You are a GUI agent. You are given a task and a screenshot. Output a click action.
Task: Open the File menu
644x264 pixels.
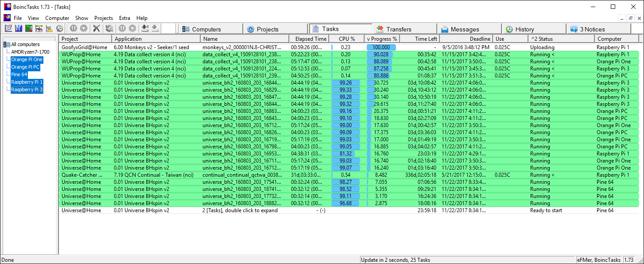18,18
